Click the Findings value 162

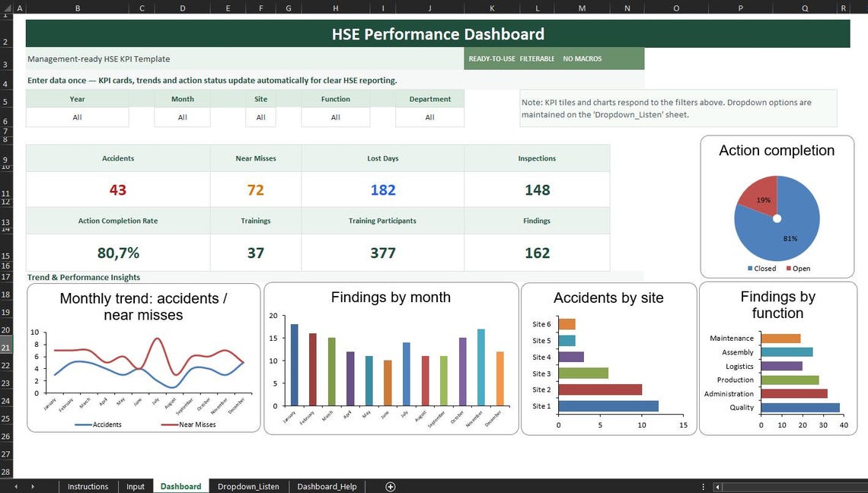point(537,253)
